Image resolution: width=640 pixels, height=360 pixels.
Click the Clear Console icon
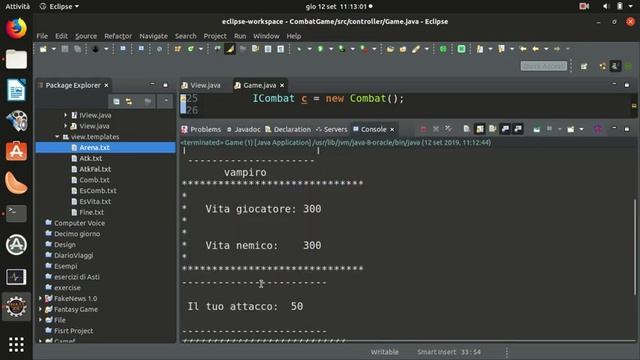point(467,129)
